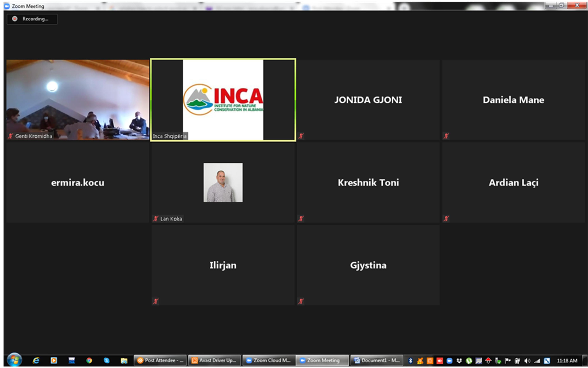Click the muted mic icon in JONIDA GJONI tile
This screenshot has height=368, width=588.
coord(301,136)
